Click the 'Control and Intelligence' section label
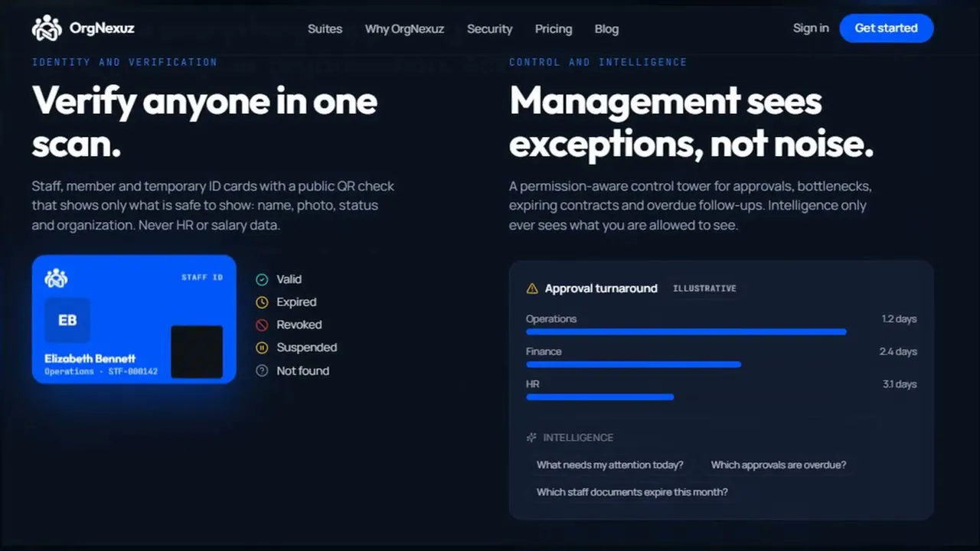 click(x=598, y=62)
